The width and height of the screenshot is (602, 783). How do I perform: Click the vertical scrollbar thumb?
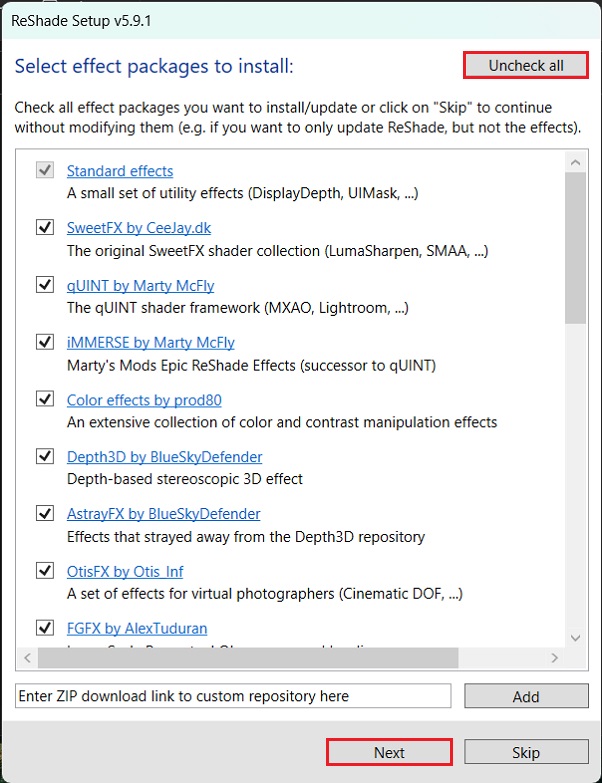point(575,248)
